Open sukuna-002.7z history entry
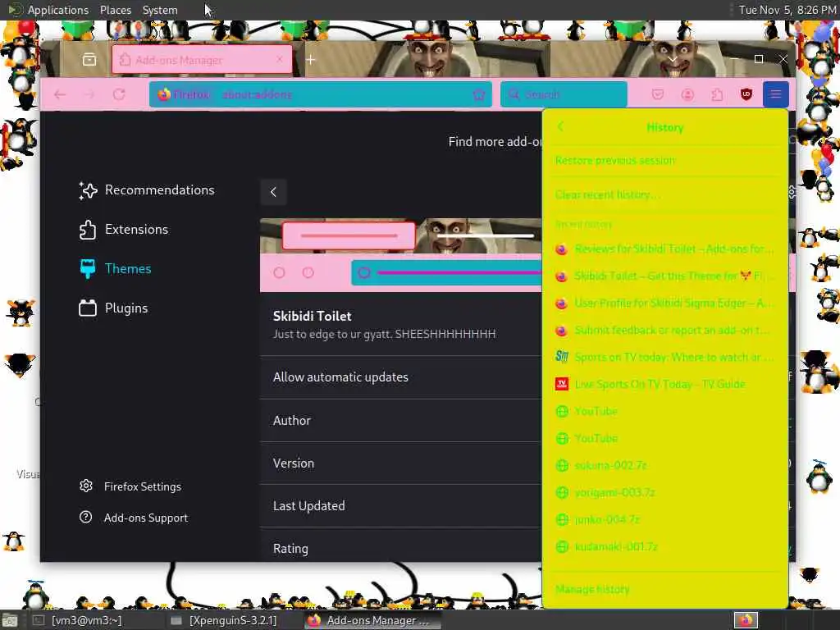 point(664,465)
